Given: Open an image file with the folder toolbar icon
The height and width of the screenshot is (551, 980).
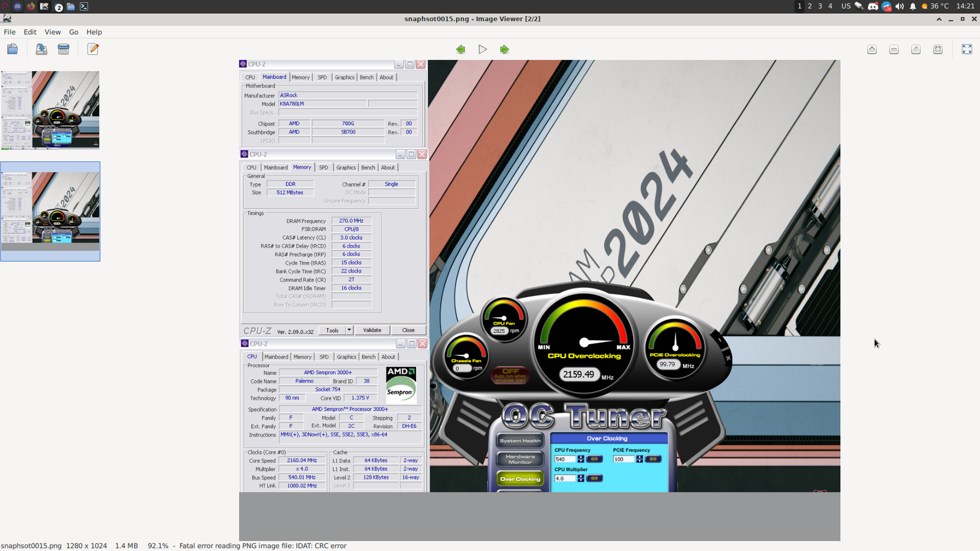Looking at the screenshot, I should pyautogui.click(x=12, y=49).
